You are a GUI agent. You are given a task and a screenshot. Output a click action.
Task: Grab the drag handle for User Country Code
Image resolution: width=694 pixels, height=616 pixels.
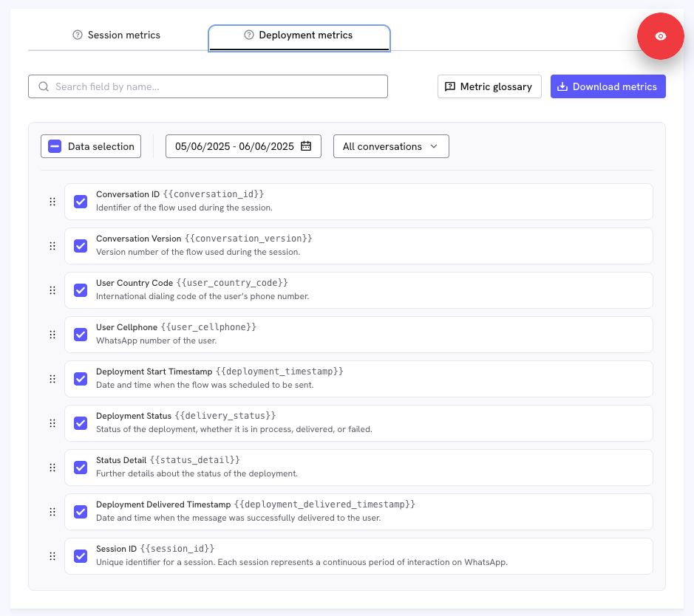point(52,290)
